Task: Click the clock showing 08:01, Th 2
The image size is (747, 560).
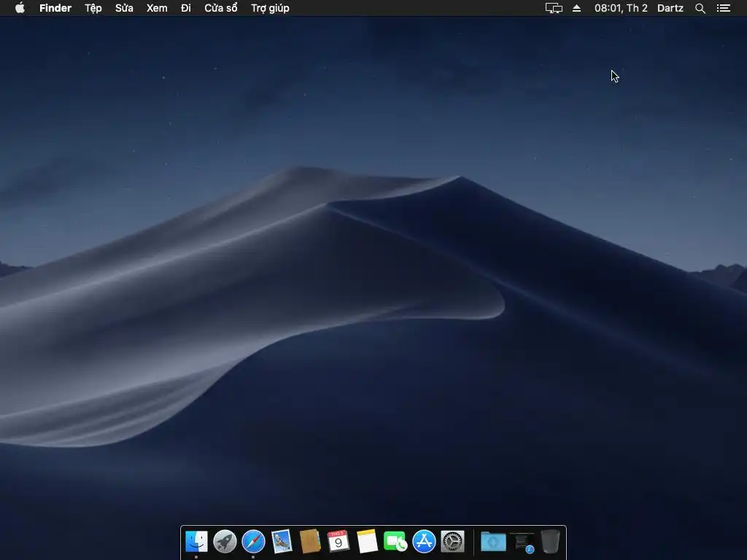Action: coord(621,8)
